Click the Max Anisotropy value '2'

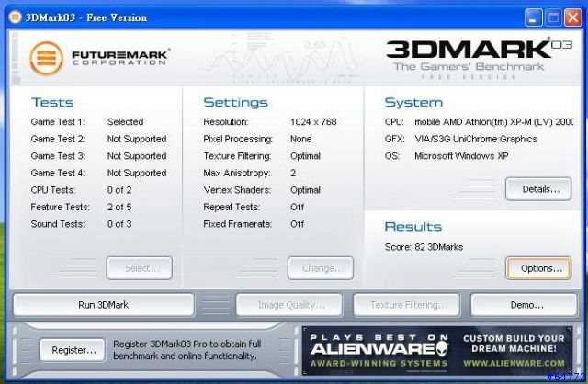click(x=293, y=174)
